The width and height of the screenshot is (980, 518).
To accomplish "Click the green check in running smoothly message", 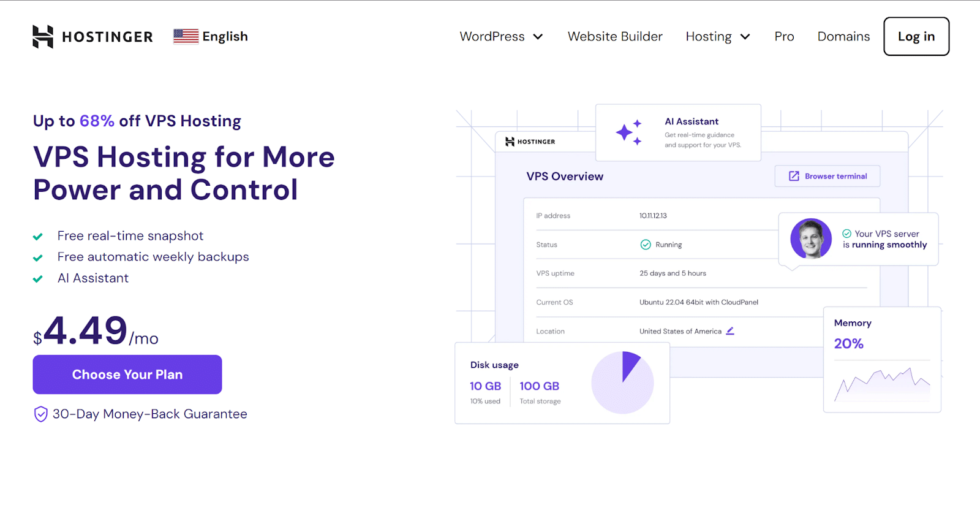I will [846, 234].
